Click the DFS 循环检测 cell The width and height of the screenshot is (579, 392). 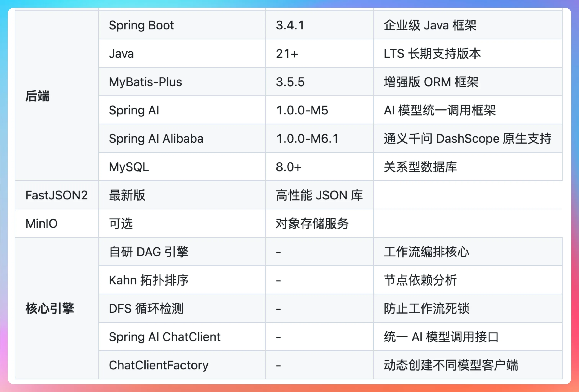(x=146, y=309)
